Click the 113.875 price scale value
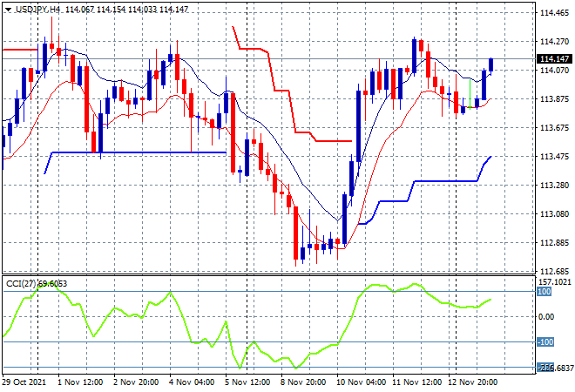Screen dimensions: 575x392 (554, 99)
